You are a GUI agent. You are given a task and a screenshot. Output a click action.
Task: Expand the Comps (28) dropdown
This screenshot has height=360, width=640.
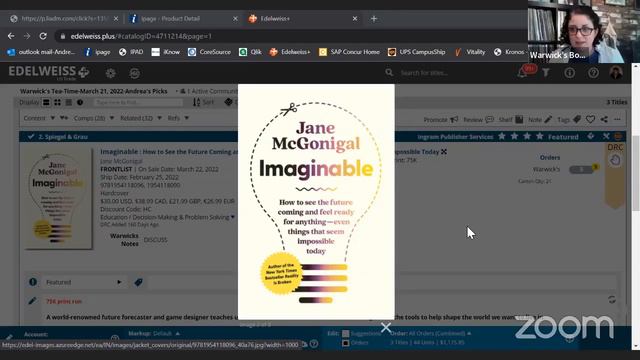(93, 118)
